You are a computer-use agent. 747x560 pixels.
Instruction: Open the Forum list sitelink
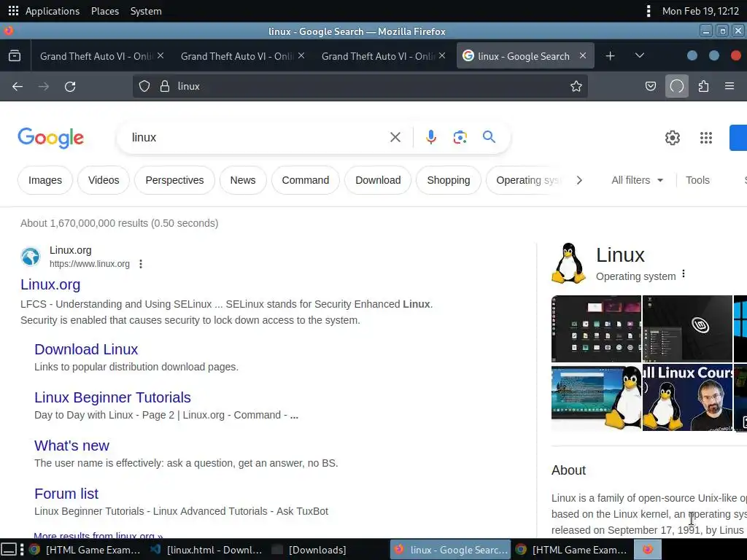[66, 494]
